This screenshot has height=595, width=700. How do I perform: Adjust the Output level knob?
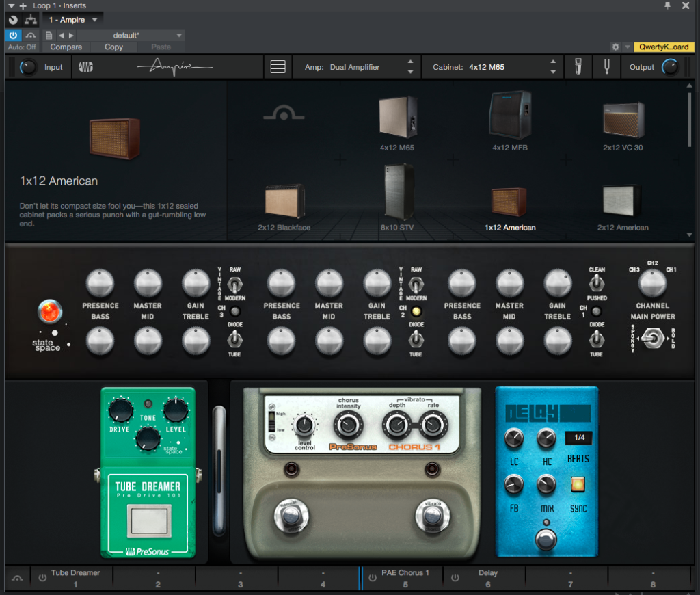point(670,67)
